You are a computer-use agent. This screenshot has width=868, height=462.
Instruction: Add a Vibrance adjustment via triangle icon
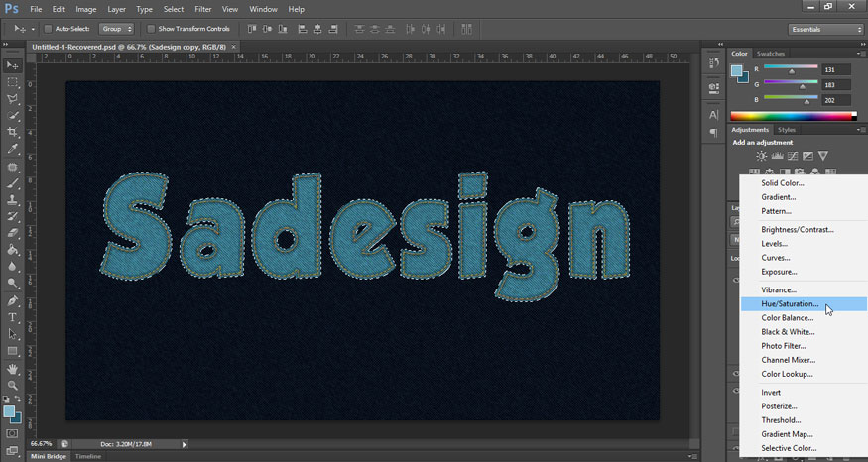(823, 156)
